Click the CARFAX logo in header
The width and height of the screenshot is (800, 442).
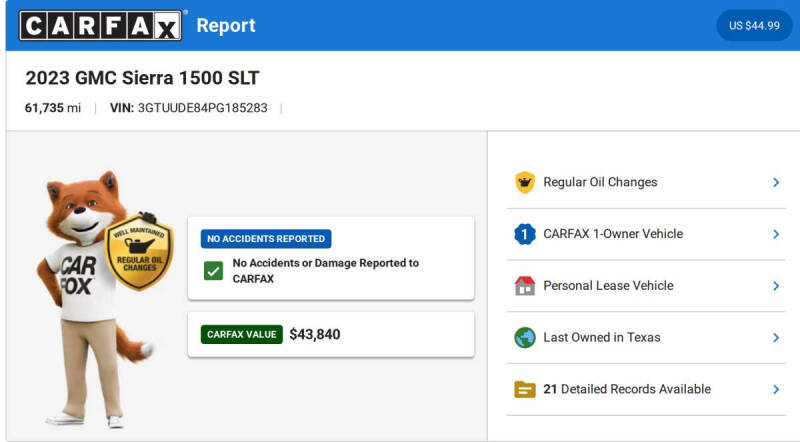coord(101,25)
